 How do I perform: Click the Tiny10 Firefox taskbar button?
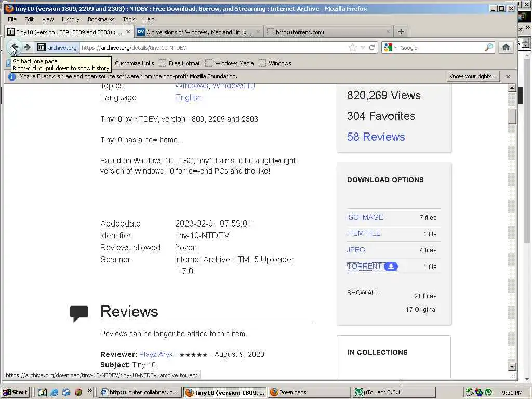[x=224, y=393]
